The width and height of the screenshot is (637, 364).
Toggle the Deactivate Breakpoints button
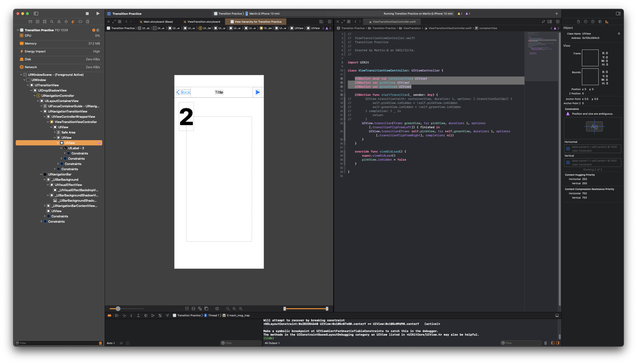[109, 316]
